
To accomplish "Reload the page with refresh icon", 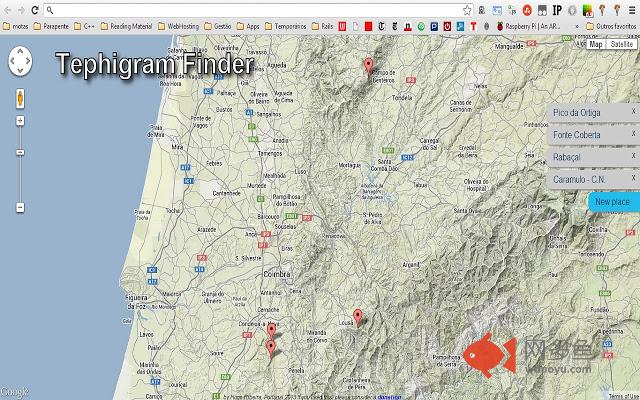I will point(35,10).
